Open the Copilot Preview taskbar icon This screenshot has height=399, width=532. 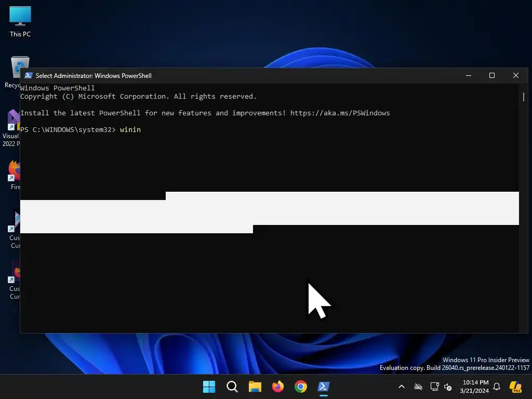click(x=515, y=387)
